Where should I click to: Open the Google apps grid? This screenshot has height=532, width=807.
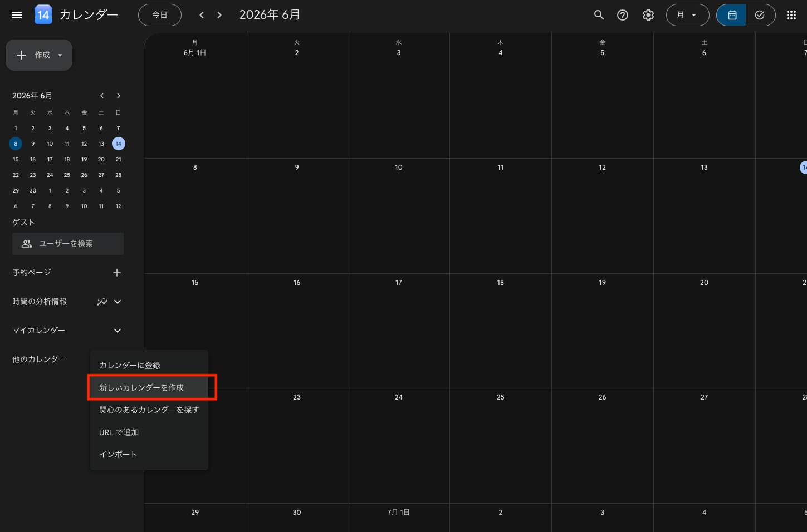791,15
